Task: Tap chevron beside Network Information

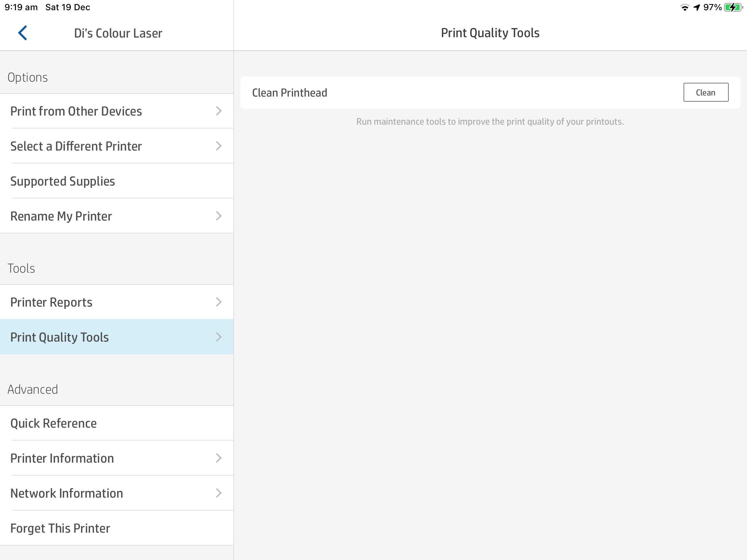Action: pos(218,493)
